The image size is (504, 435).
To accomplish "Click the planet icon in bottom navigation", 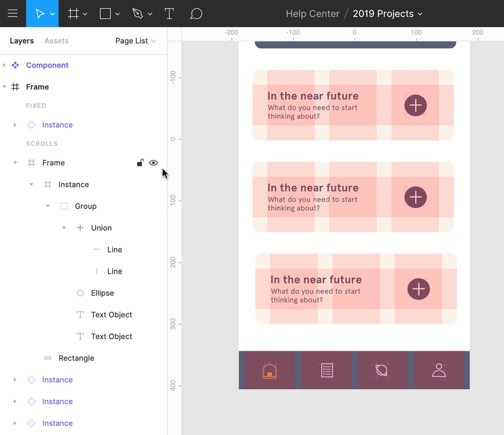I will pos(382,370).
